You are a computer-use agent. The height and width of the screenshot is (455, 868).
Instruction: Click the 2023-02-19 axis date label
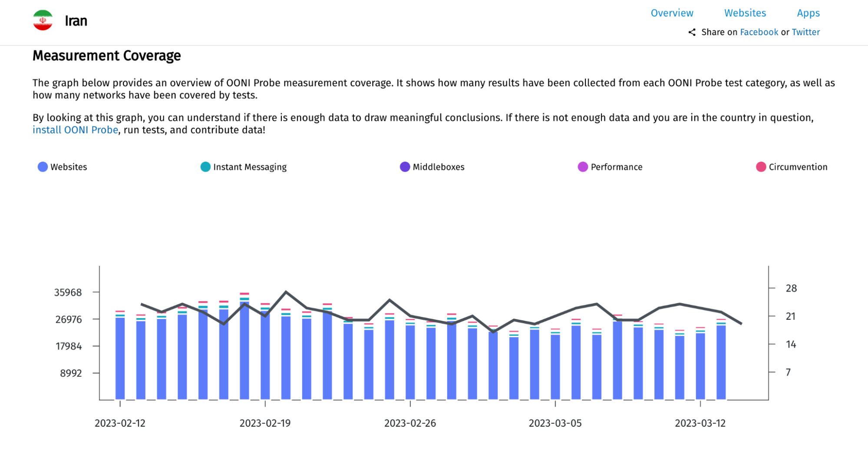tap(265, 423)
